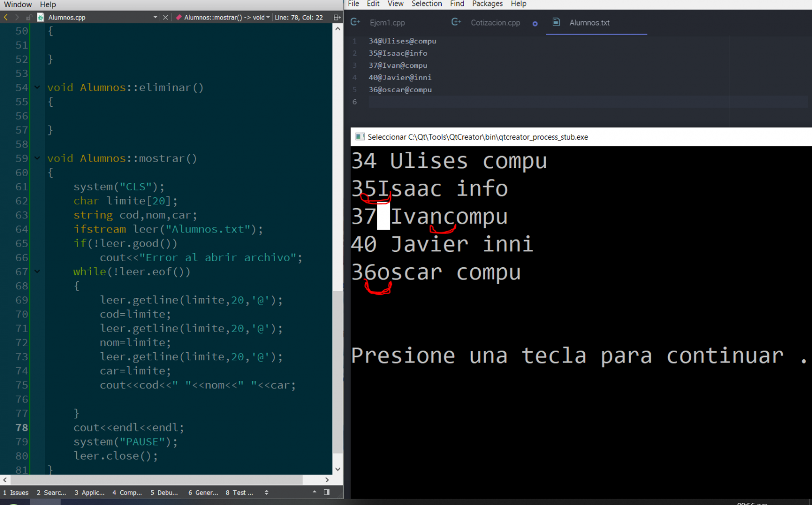Screen dimensions: 812x505
Task: Open the General Messages pane
Action: coord(203,493)
